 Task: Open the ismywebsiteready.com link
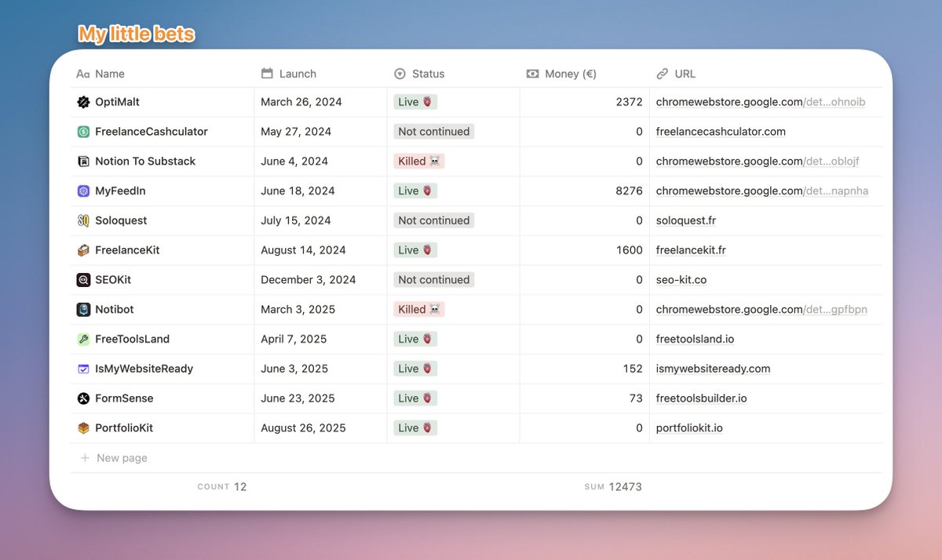(714, 369)
